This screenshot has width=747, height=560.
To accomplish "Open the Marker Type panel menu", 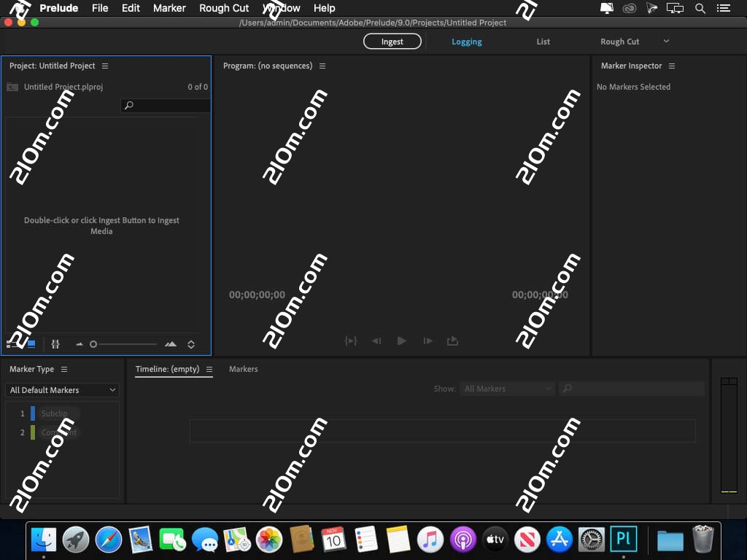I will click(64, 369).
